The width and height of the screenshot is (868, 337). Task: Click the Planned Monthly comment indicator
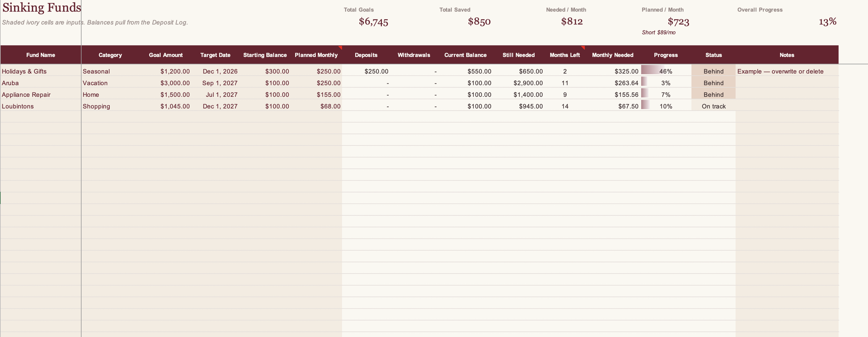[340, 48]
